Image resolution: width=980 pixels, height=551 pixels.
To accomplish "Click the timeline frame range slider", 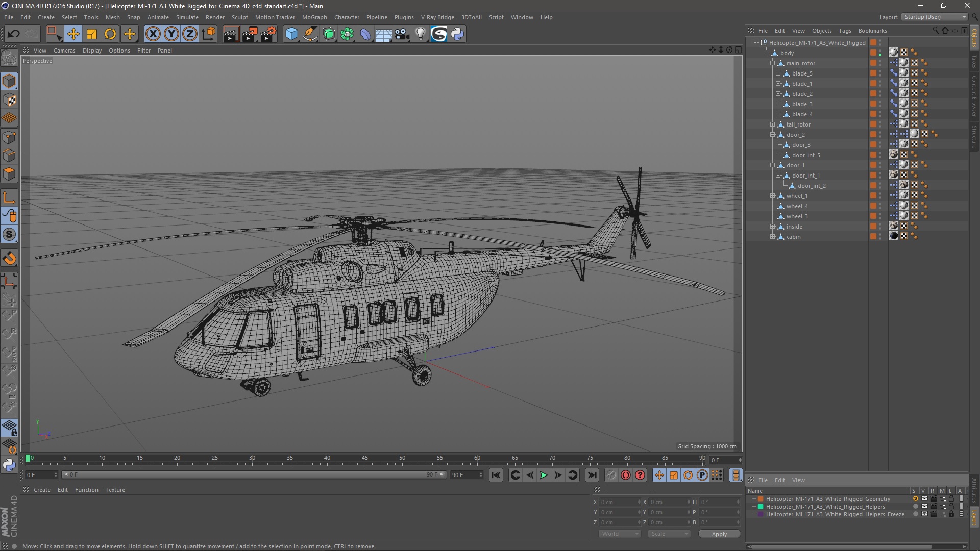I will pos(254,475).
